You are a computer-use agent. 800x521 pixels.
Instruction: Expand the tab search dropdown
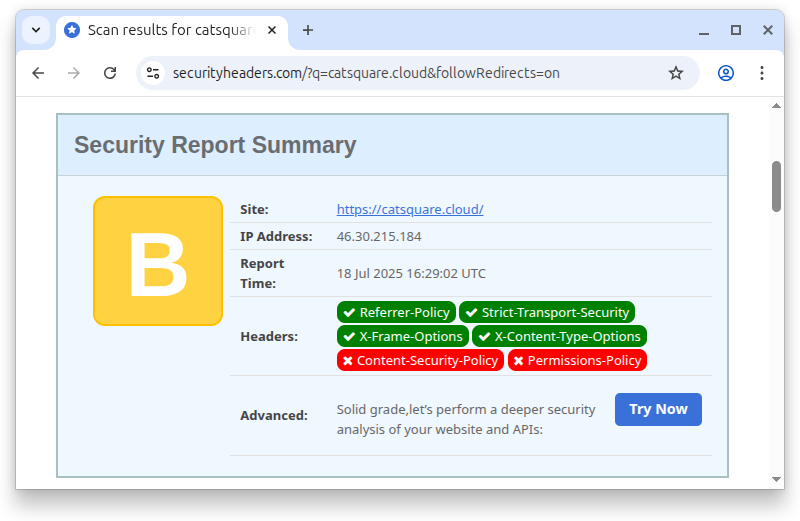coord(36,30)
